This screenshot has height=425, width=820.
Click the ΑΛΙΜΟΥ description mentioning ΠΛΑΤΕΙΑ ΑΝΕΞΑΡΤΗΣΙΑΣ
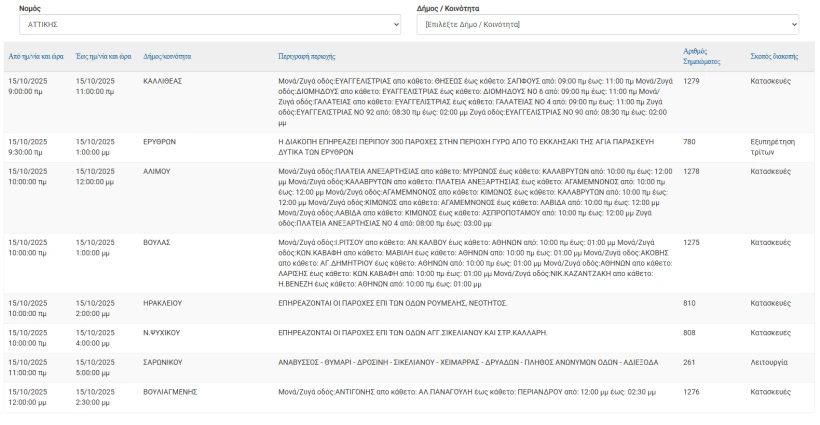click(475, 198)
